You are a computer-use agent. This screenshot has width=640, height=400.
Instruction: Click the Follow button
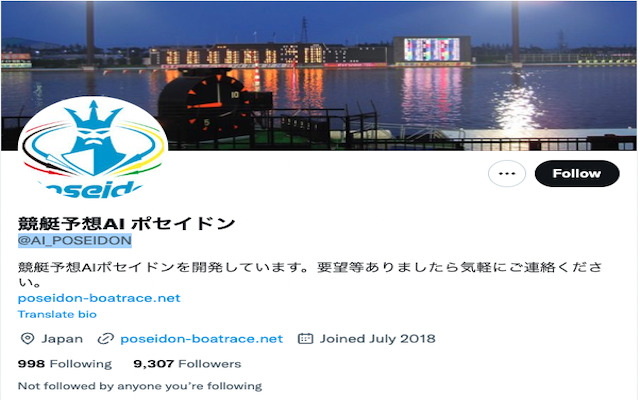(577, 173)
